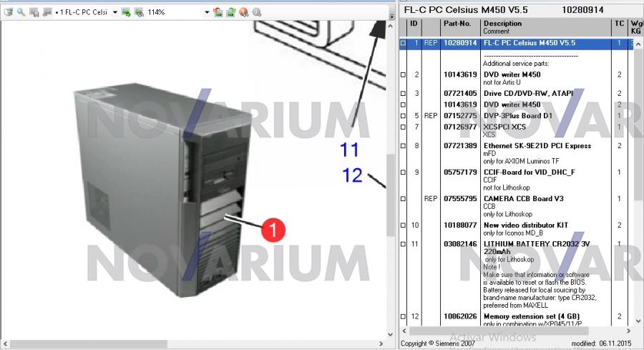Click the magnifying glass search icon
Image resolution: width=644 pixels, height=350 pixels.
[21, 12]
